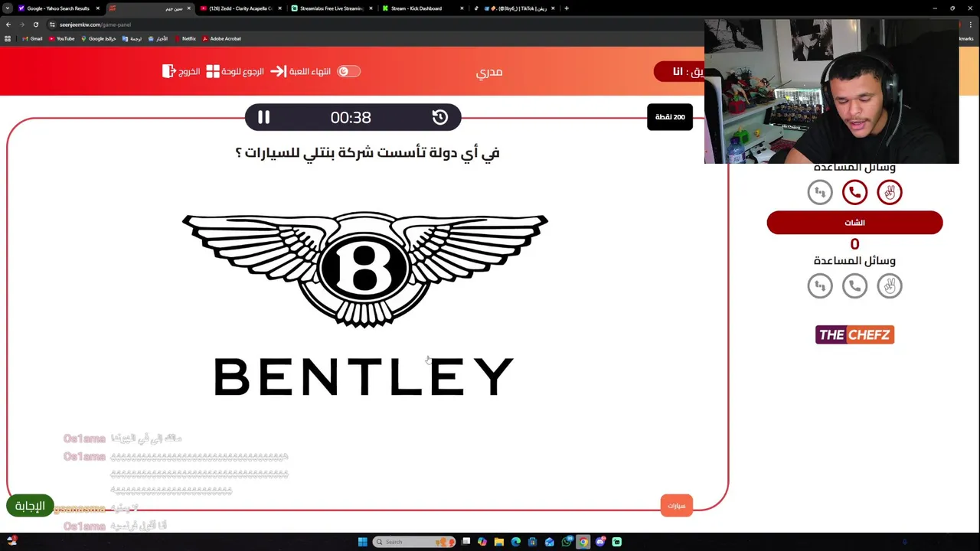
Task: Click the browser forward arrow
Action: coord(22,24)
